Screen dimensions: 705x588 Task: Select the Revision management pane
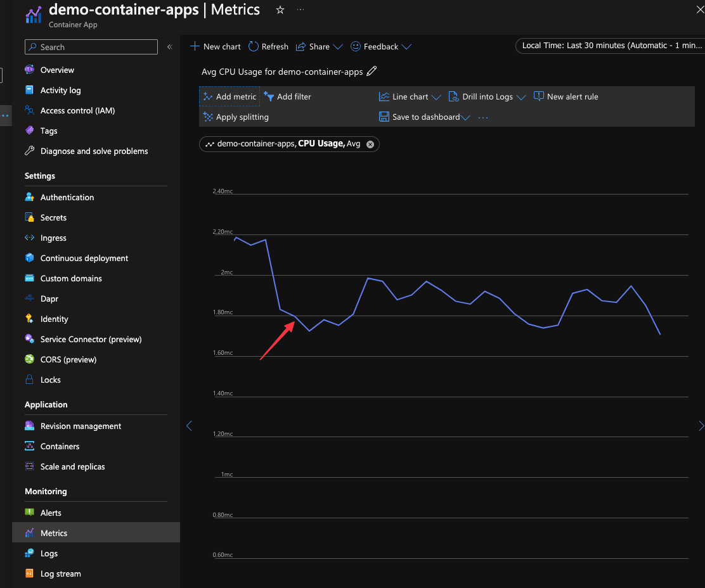coord(80,426)
